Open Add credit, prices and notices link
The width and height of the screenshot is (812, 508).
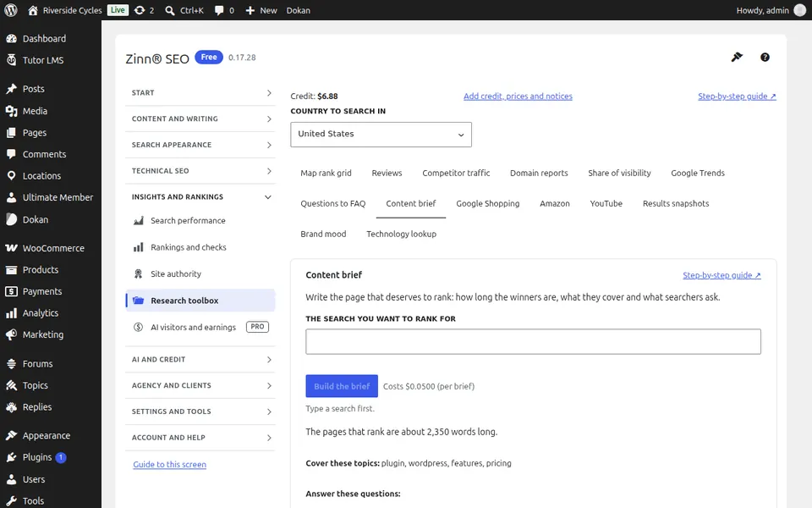pos(518,97)
